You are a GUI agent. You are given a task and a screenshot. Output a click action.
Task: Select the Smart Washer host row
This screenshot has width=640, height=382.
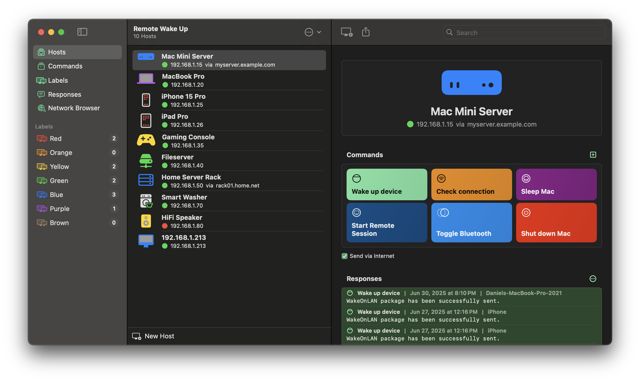[229, 201]
